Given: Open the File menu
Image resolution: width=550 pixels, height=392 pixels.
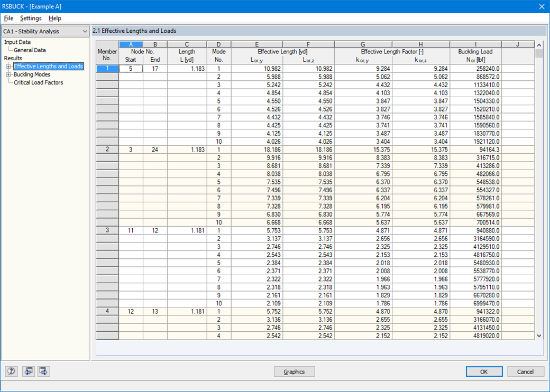Looking at the screenshot, I should click(x=8, y=18).
